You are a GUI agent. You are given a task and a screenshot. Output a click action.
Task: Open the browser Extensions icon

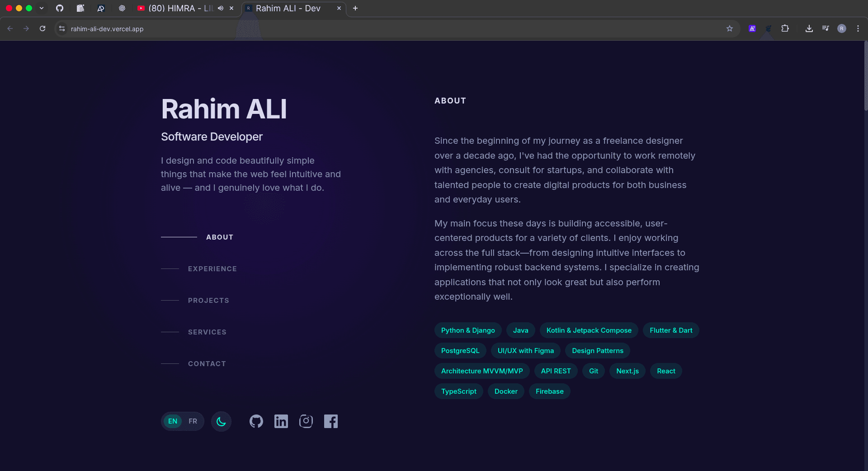point(785,28)
